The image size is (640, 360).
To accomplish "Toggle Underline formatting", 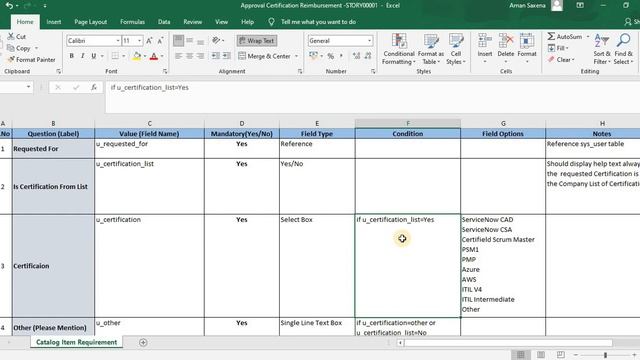I will (93, 56).
